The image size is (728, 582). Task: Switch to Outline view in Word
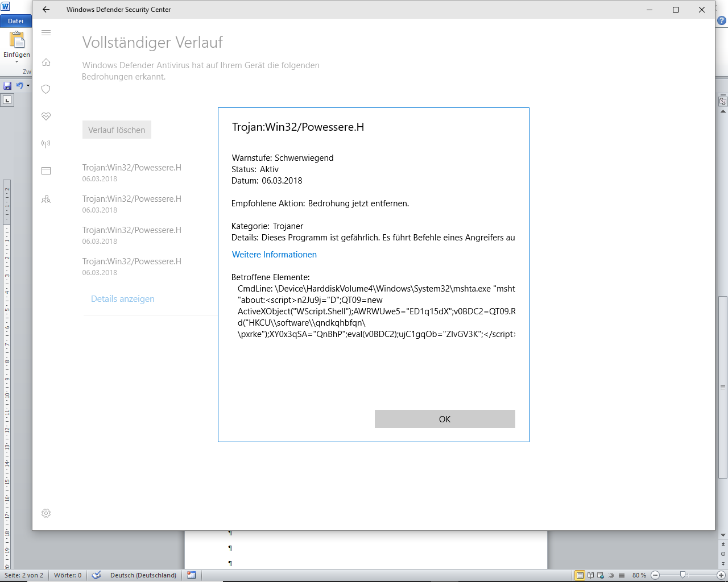tap(611, 575)
